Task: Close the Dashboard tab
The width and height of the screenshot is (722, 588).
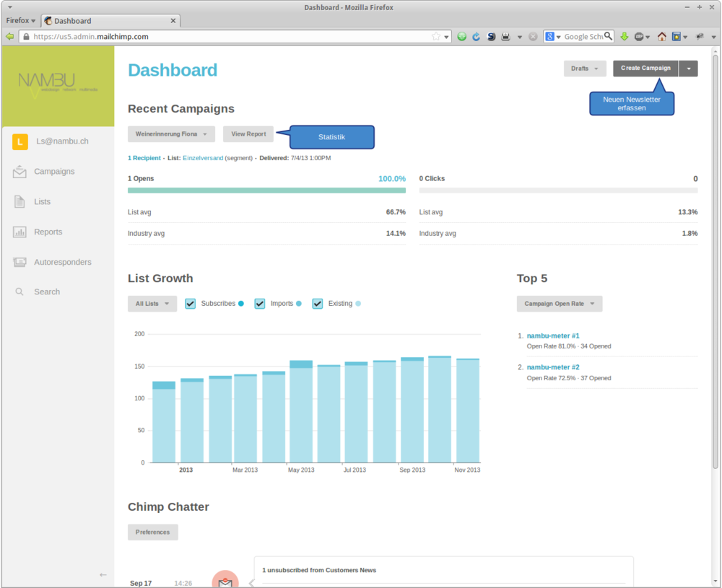Action: click(173, 21)
